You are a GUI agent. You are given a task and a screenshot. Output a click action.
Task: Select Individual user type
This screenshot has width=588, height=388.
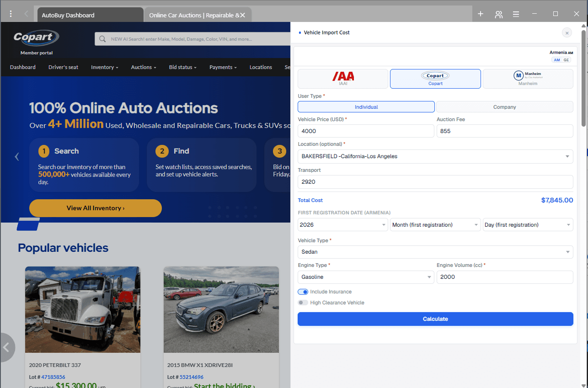366,107
